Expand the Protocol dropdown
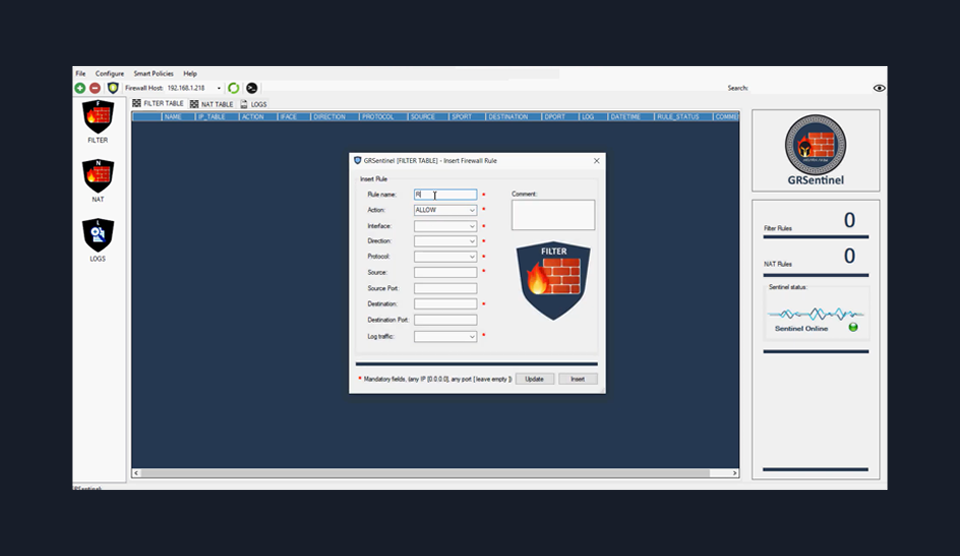 point(445,257)
